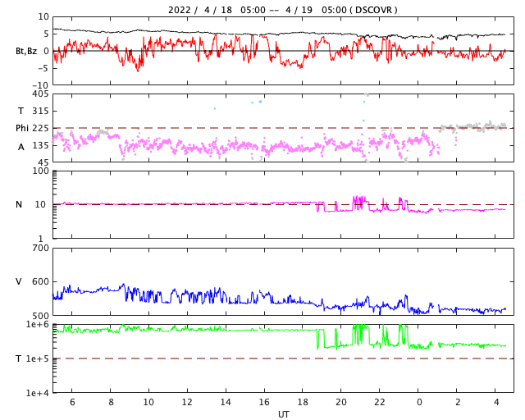The width and height of the screenshot is (525, 420).
Task: Click the 12 hour tick on UT axis
Action: point(187,402)
